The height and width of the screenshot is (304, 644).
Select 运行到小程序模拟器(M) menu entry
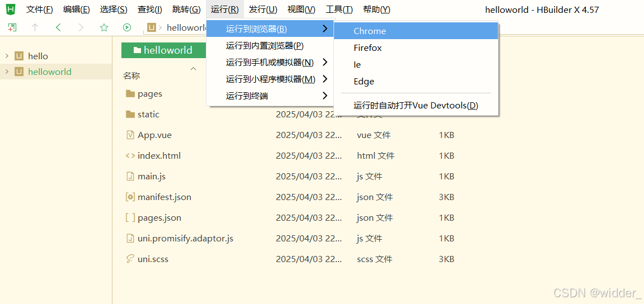tap(270, 79)
